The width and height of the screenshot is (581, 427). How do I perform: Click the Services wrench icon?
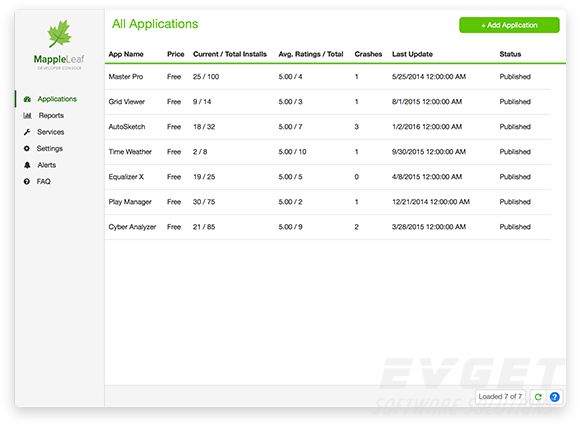27,132
